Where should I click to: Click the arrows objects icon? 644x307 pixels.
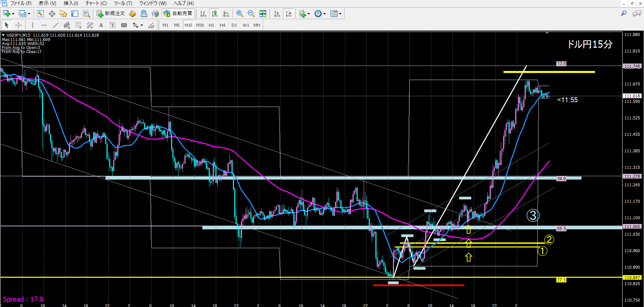pos(135,25)
